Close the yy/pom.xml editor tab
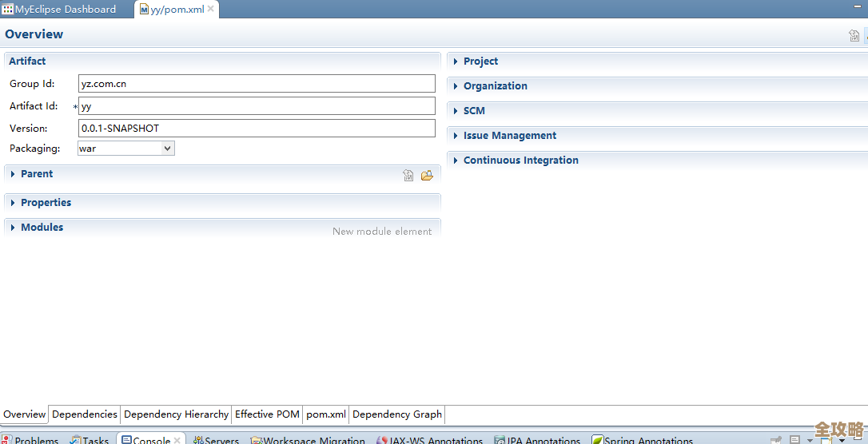 pos(211,10)
